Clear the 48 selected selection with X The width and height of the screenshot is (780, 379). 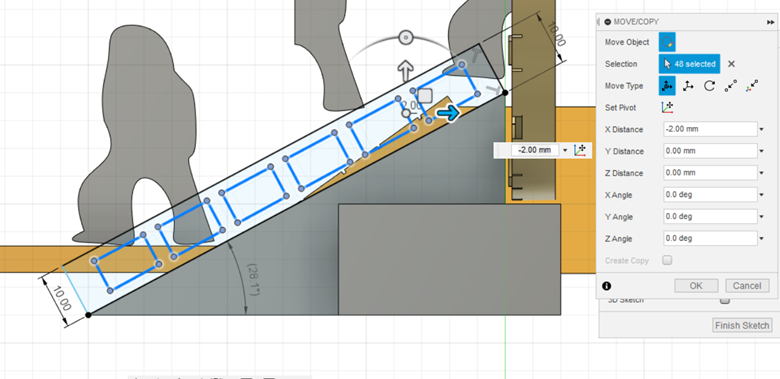point(731,64)
